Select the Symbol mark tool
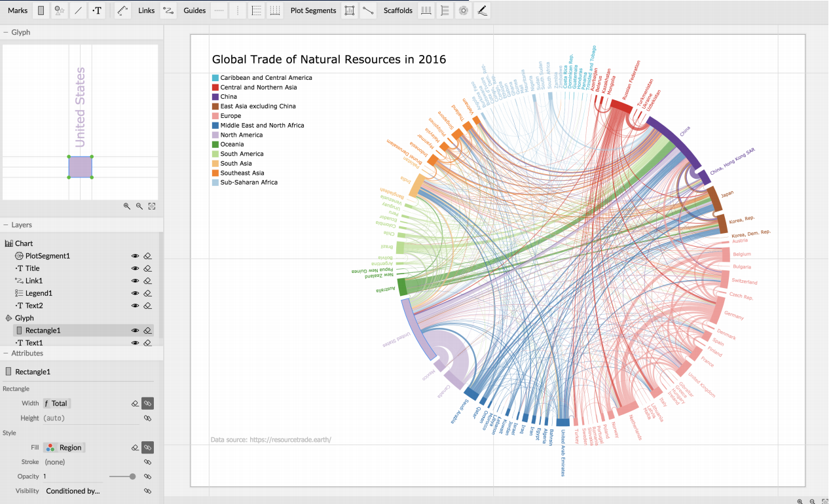Screen dimensions: 831x504 [x=60, y=10]
